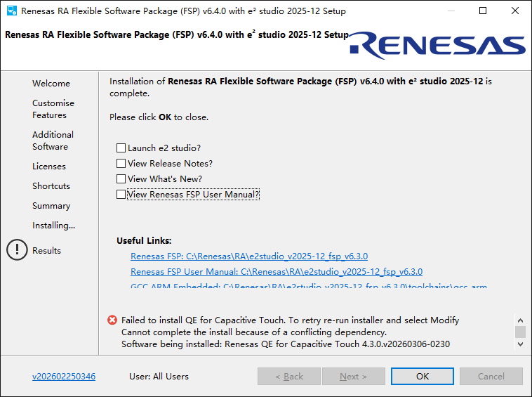Click the installer app icon in title bar
The width and height of the screenshot is (532, 397).
point(11,11)
